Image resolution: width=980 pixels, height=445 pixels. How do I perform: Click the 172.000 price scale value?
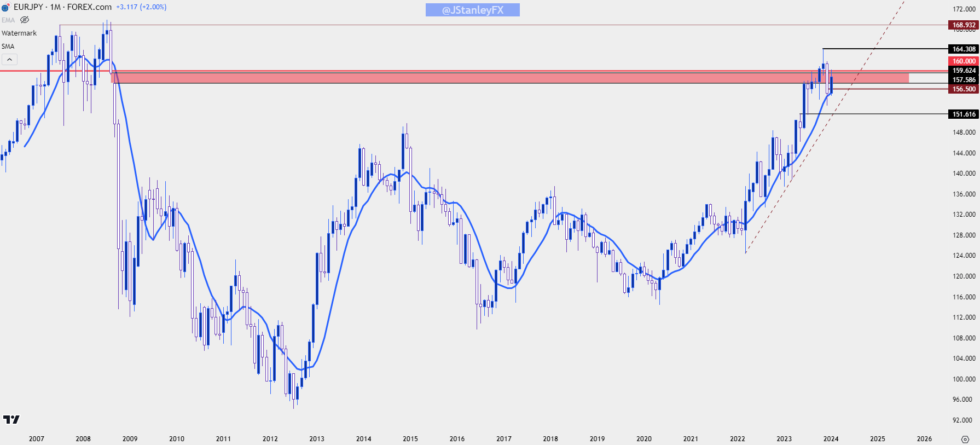964,9
